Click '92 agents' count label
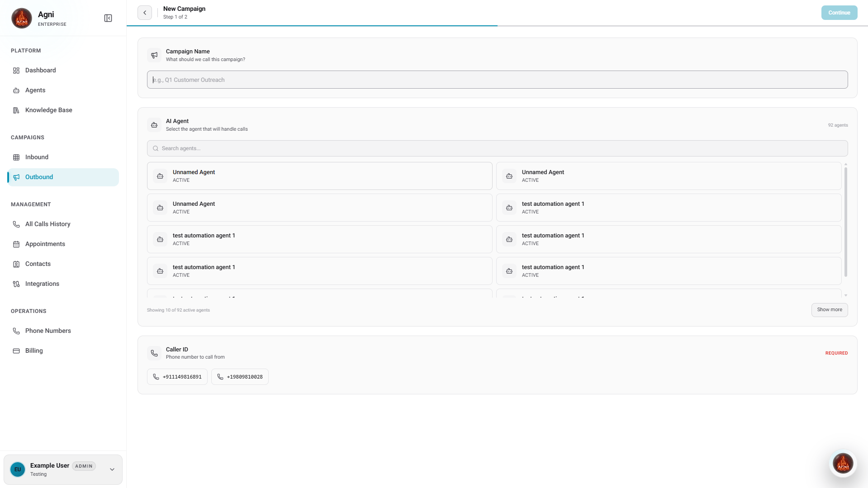Screen dimensions: 868x488 click(838, 125)
